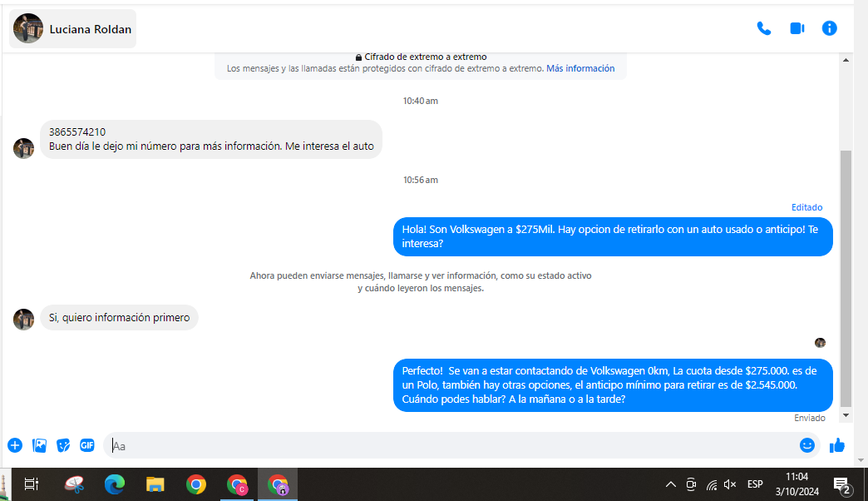
Task: Select the 'Hola! Son Volkswagen a $275Mil' message
Action: [613, 236]
